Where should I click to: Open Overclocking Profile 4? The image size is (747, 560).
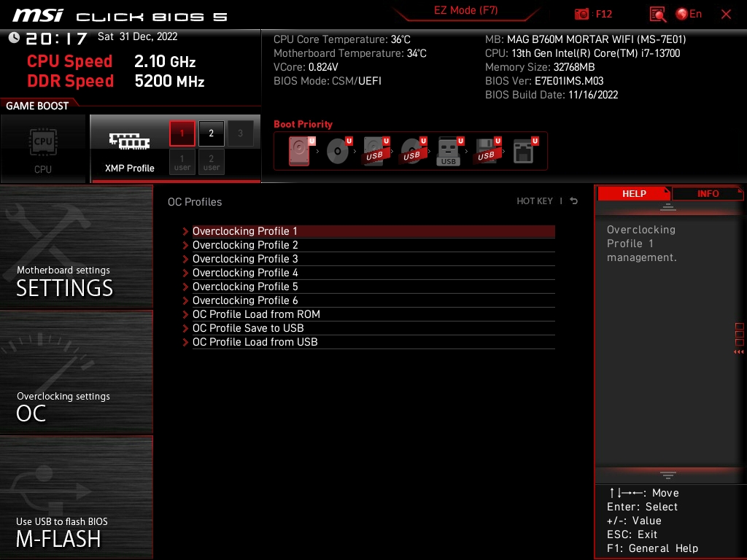pos(373,273)
